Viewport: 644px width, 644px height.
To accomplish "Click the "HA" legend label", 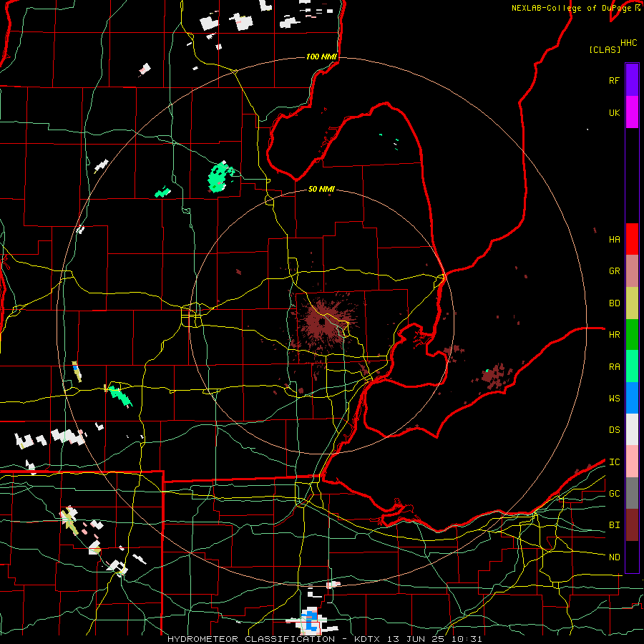I will 614,240.
